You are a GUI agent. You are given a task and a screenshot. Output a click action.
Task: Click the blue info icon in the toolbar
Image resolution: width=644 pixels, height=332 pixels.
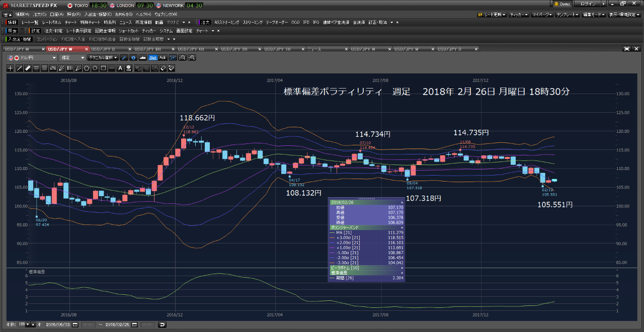(133, 58)
